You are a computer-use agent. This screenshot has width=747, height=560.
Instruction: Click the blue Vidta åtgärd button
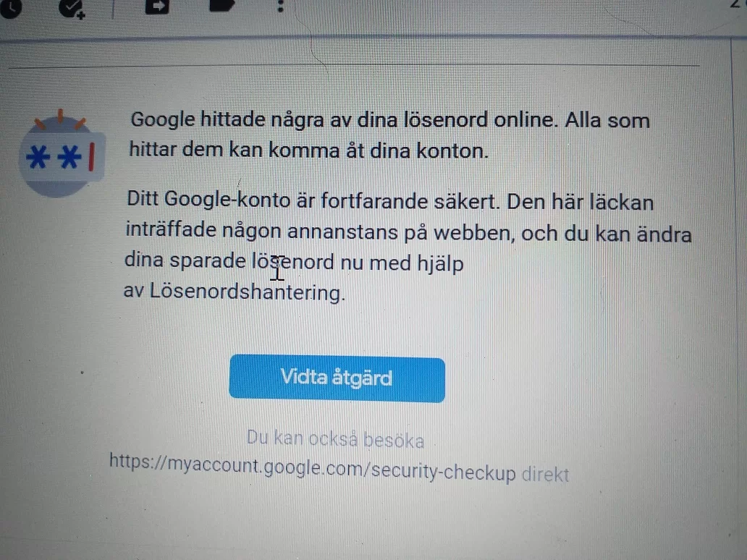[337, 378]
